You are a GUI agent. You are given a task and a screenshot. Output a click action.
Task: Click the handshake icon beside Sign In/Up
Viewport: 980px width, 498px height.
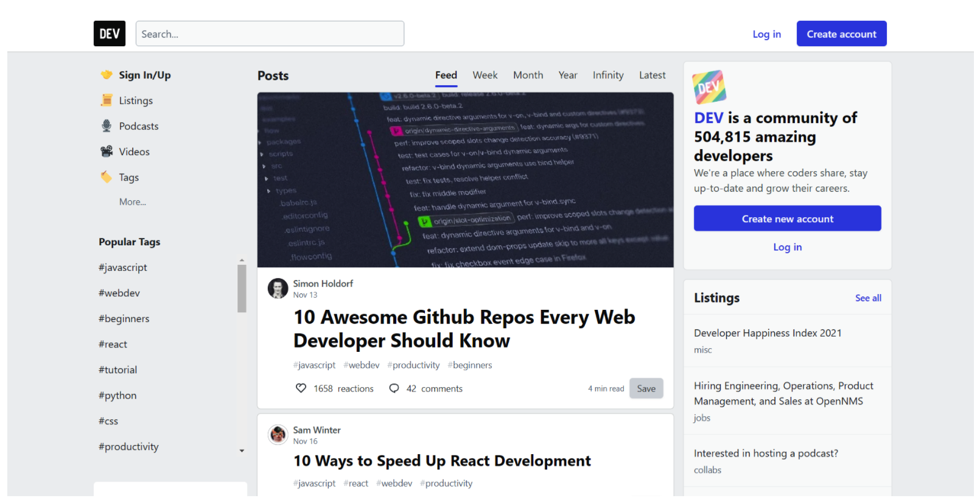[x=107, y=75]
